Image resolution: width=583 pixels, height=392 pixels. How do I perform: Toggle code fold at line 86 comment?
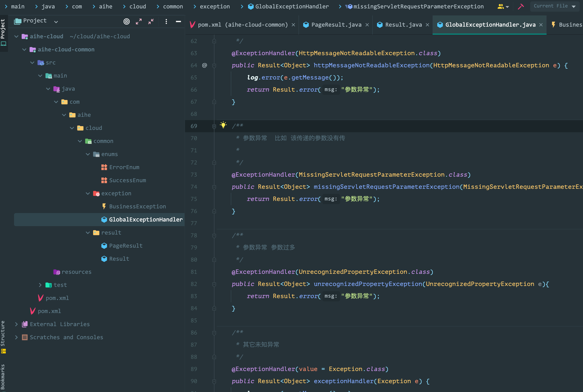pyautogui.click(x=214, y=333)
